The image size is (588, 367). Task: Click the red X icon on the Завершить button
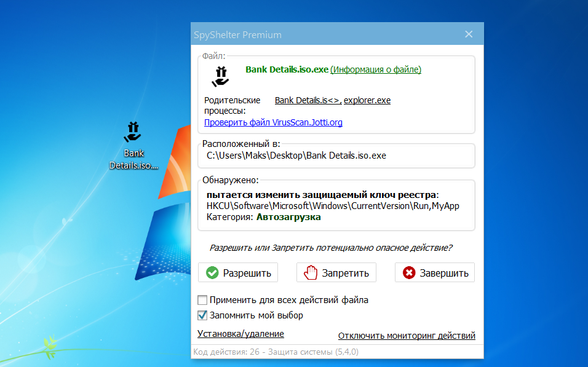(x=409, y=272)
